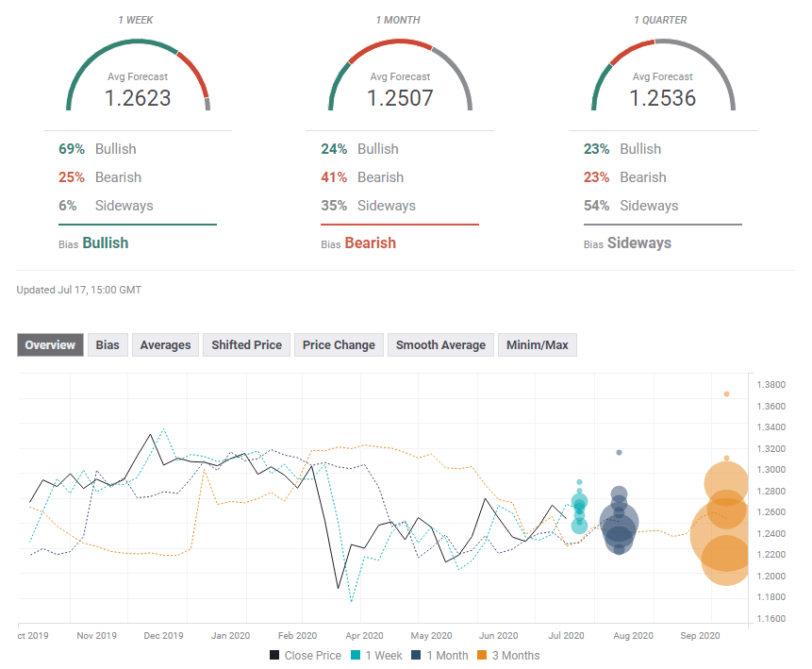Click the 1.3700 orange outlier dot

(726, 394)
